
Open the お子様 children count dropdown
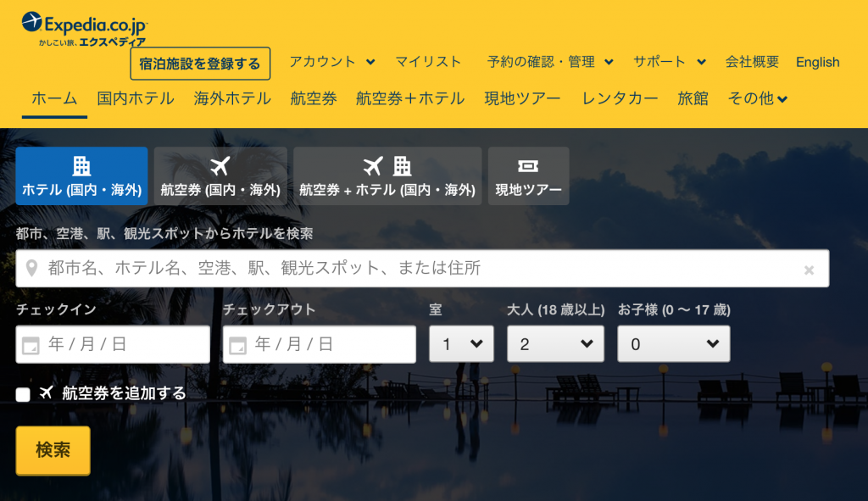(673, 344)
